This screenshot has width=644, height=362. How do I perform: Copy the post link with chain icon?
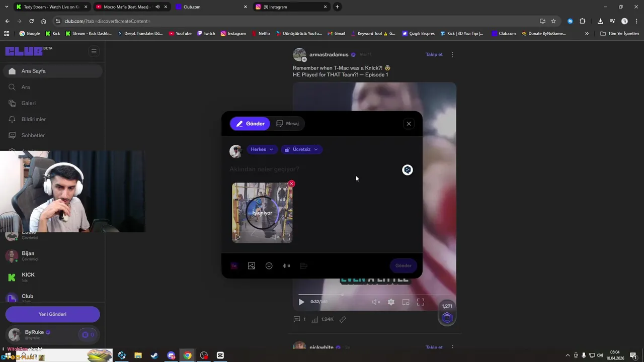(343, 319)
